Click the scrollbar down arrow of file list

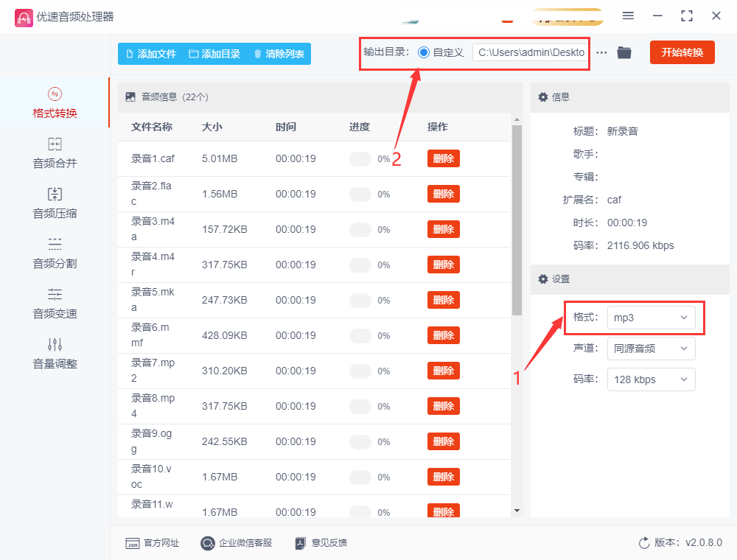coord(517,511)
